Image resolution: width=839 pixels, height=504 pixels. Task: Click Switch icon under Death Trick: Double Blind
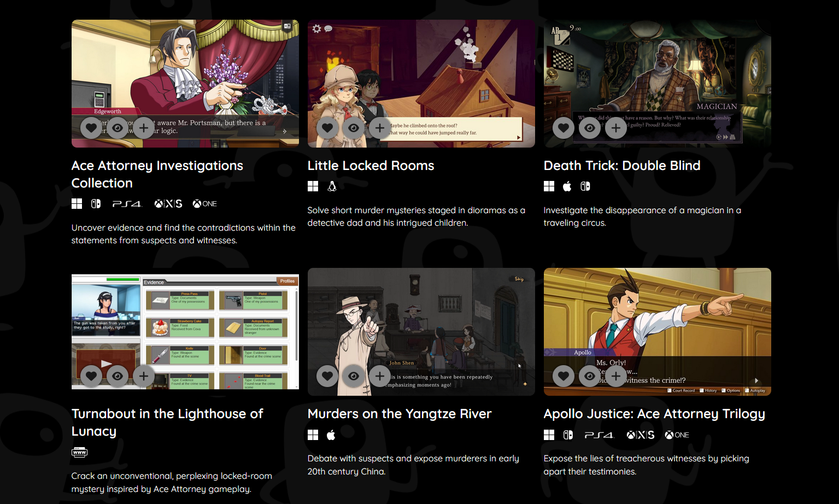585,186
